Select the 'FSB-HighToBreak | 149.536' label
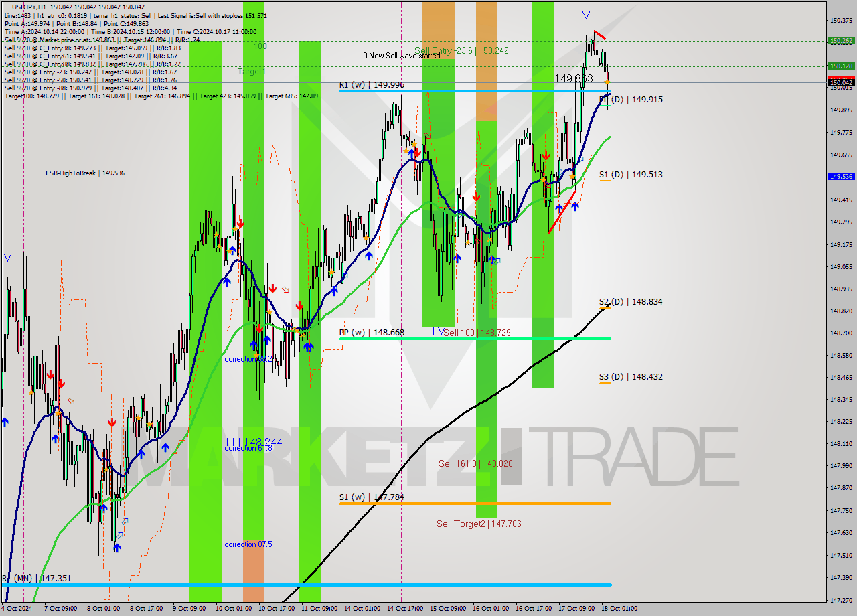 85,173
